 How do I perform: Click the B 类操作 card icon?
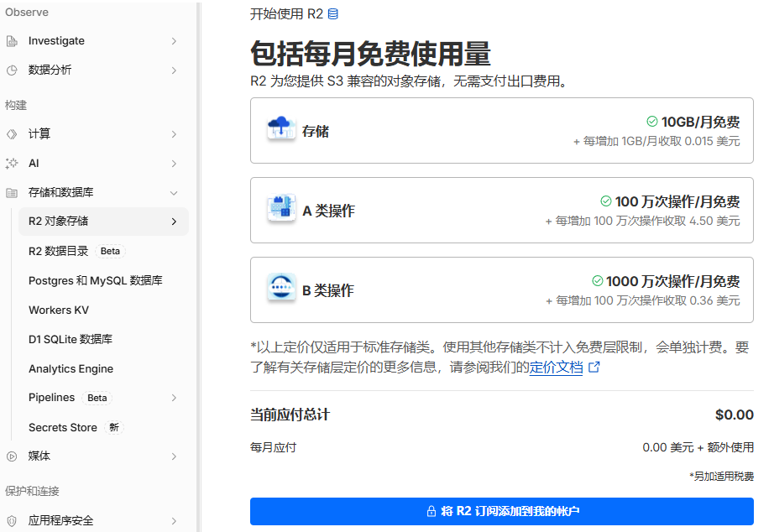(x=281, y=286)
